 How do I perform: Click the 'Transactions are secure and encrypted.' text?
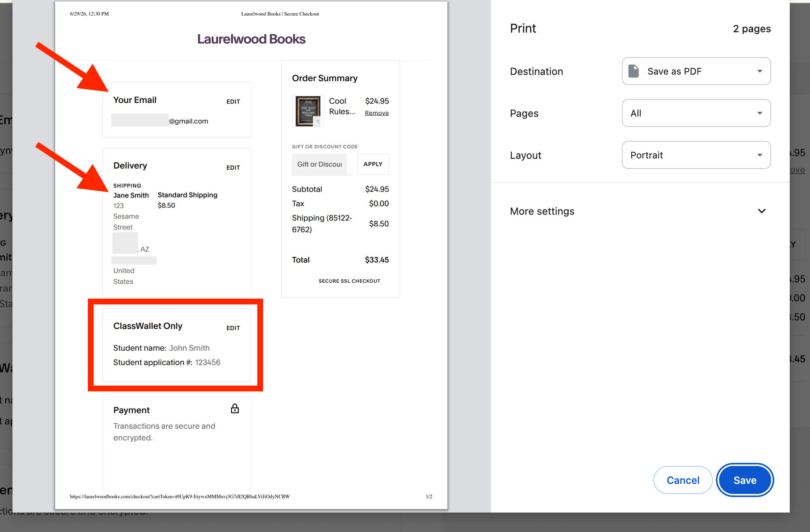[164, 432]
